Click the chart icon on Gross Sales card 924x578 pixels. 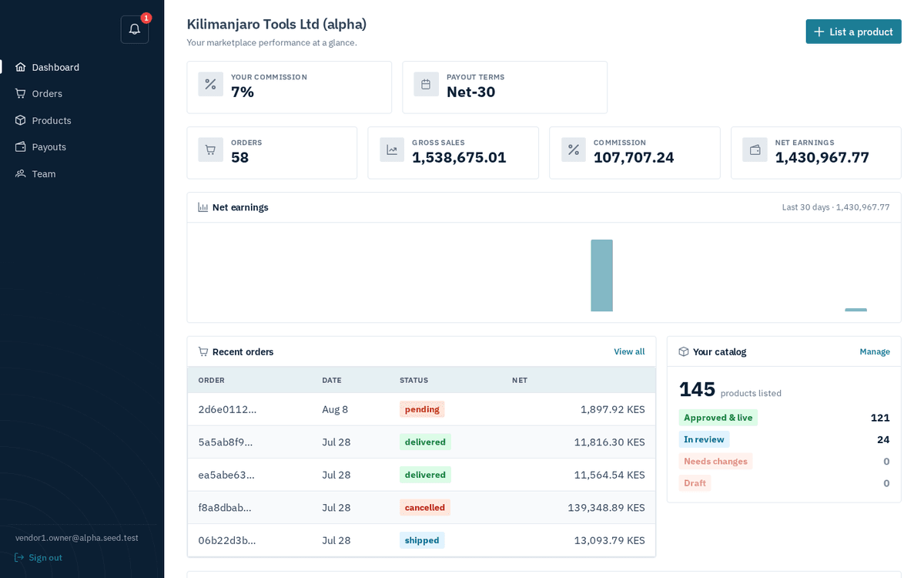(392, 150)
